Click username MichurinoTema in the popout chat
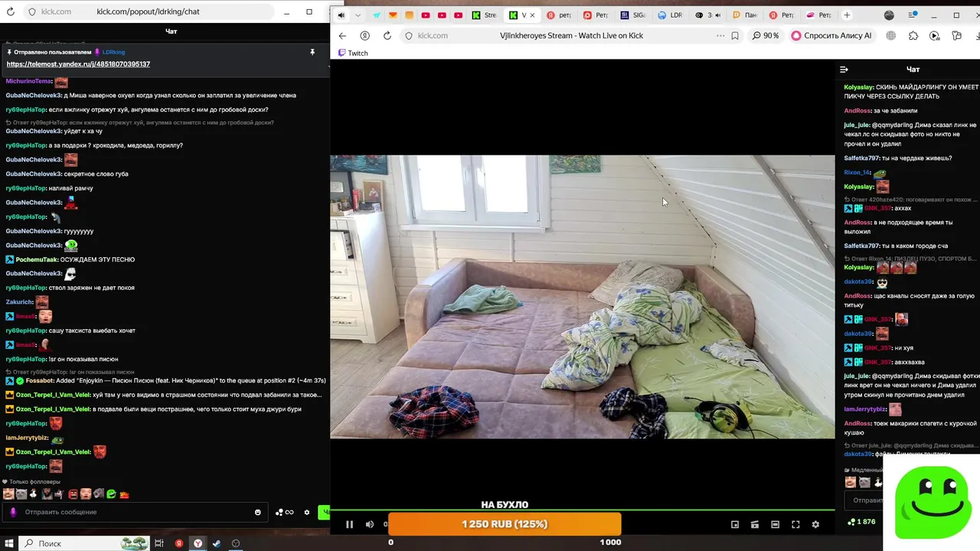The width and height of the screenshot is (980, 551). pyautogui.click(x=28, y=81)
